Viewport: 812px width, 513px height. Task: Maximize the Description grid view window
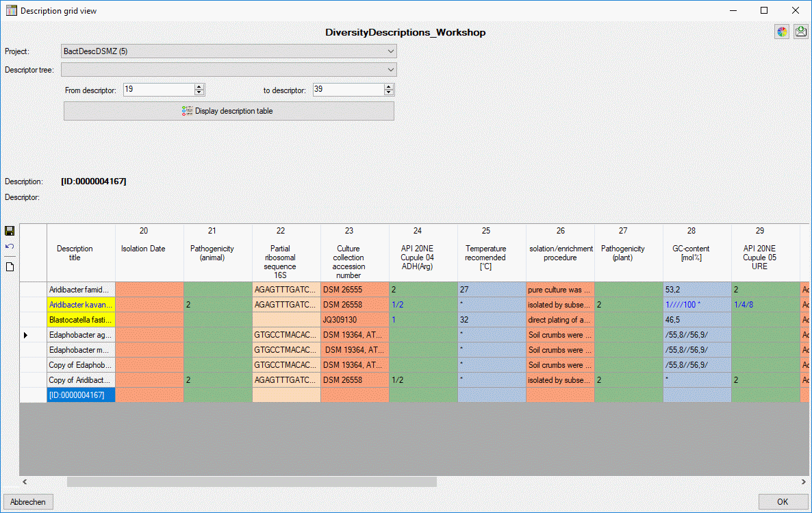764,10
